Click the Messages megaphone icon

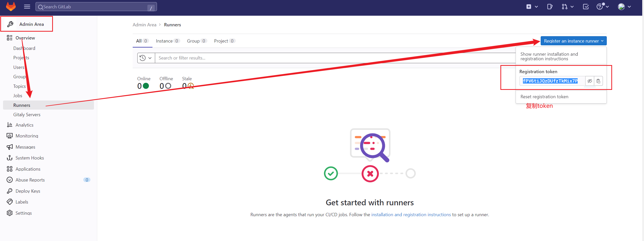click(x=9, y=147)
